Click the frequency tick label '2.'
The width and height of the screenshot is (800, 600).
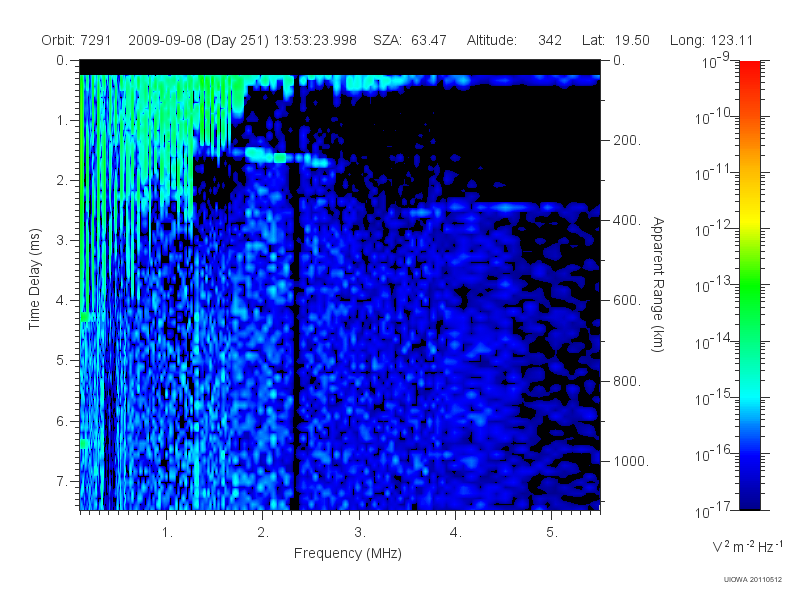(263, 533)
